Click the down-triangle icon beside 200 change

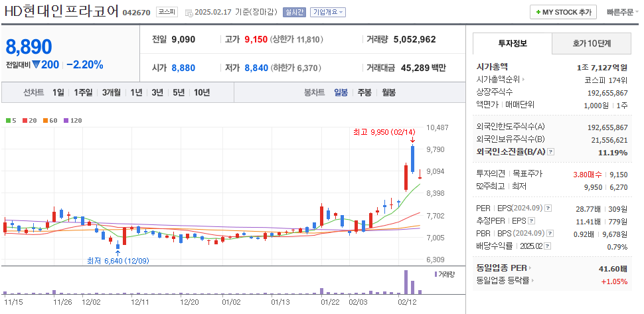coord(35,64)
